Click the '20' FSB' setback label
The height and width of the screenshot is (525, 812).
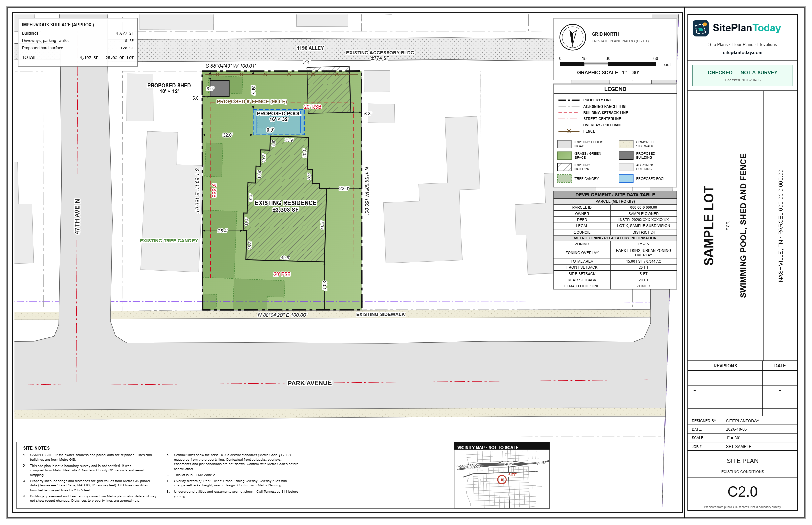click(282, 274)
